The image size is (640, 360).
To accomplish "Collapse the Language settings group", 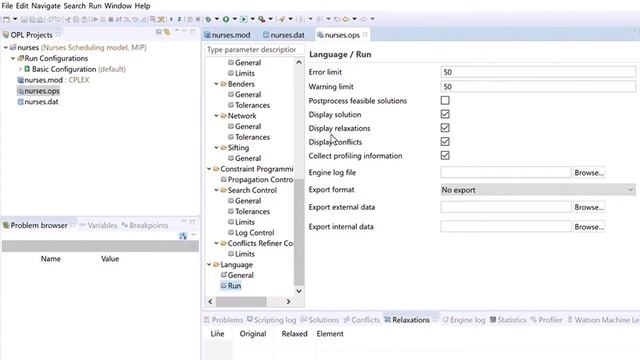I will [209, 264].
